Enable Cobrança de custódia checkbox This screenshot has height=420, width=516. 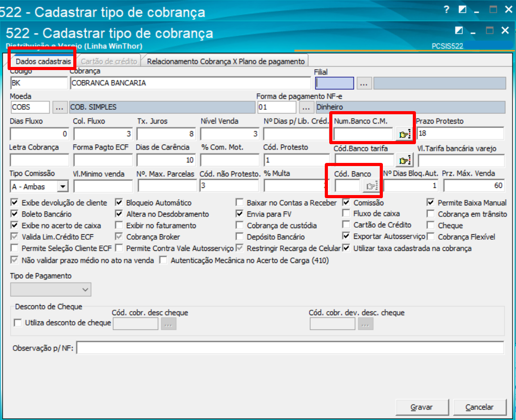[239, 225]
